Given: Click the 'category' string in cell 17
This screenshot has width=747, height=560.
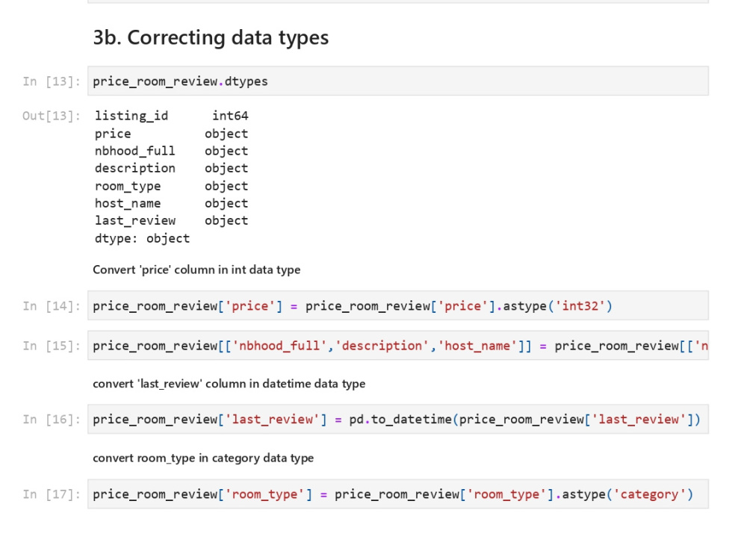Looking at the screenshot, I should click(649, 494).
